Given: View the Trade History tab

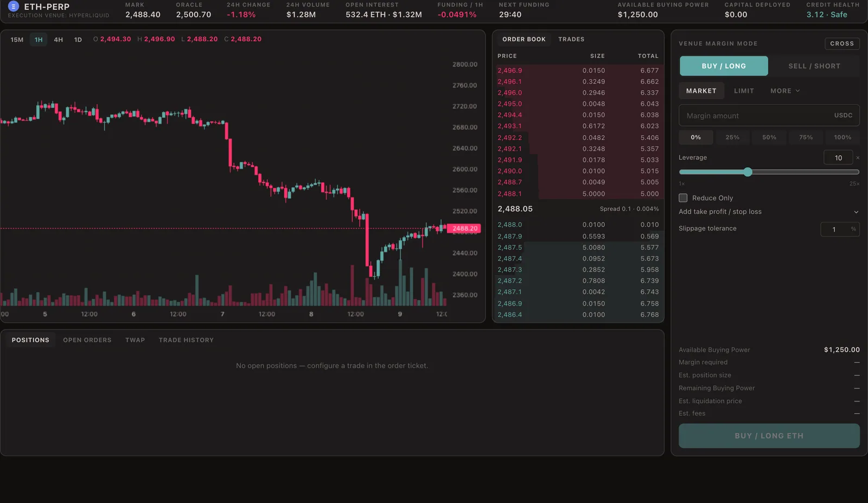Looking at the screenshot, I should point(186,340).
